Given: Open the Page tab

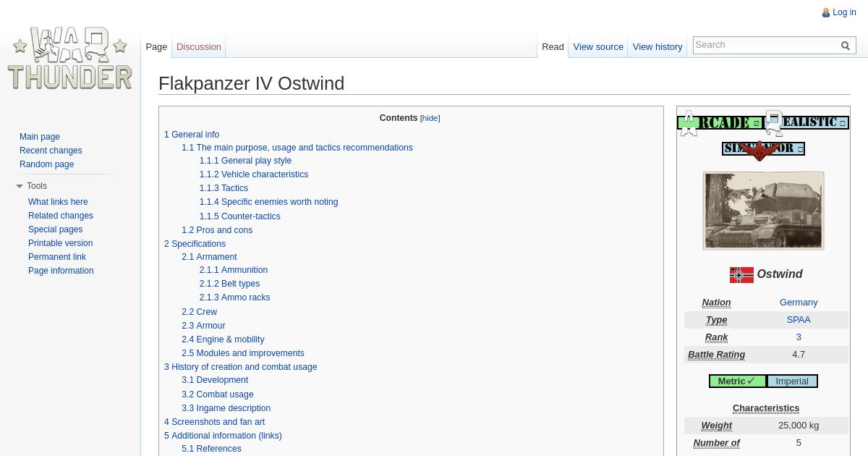Looking at the screenshot, I should click(x=156, y=46).
